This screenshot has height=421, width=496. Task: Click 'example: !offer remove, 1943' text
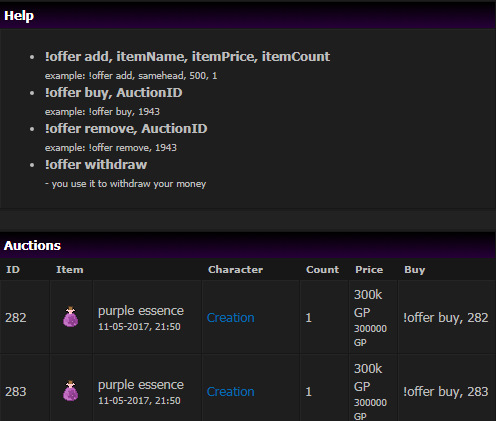click(111, 148)
